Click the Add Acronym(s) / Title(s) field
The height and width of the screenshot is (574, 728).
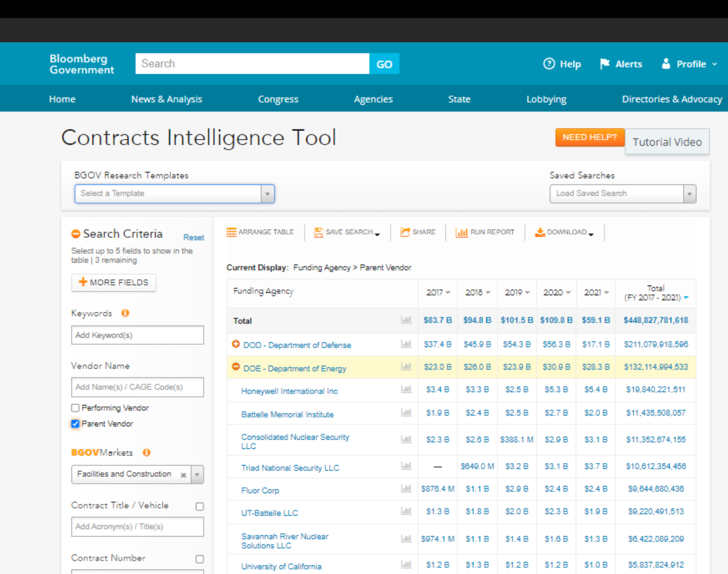(x=138, y=526)
